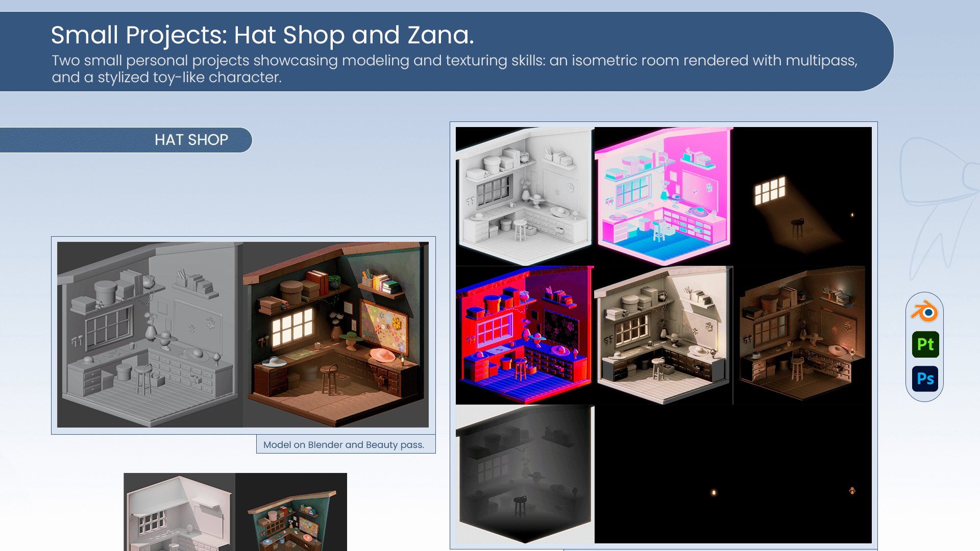
Task: Click the Substance Painter Pt icon
Action: pos(925,344)
